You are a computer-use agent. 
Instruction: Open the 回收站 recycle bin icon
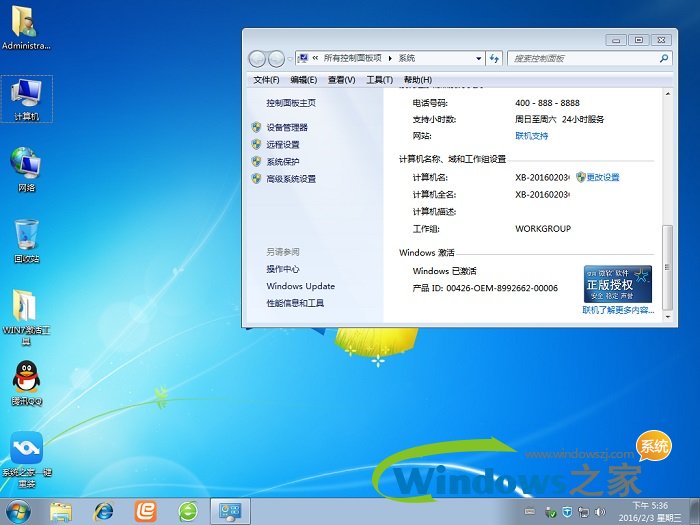pos(26,241)
